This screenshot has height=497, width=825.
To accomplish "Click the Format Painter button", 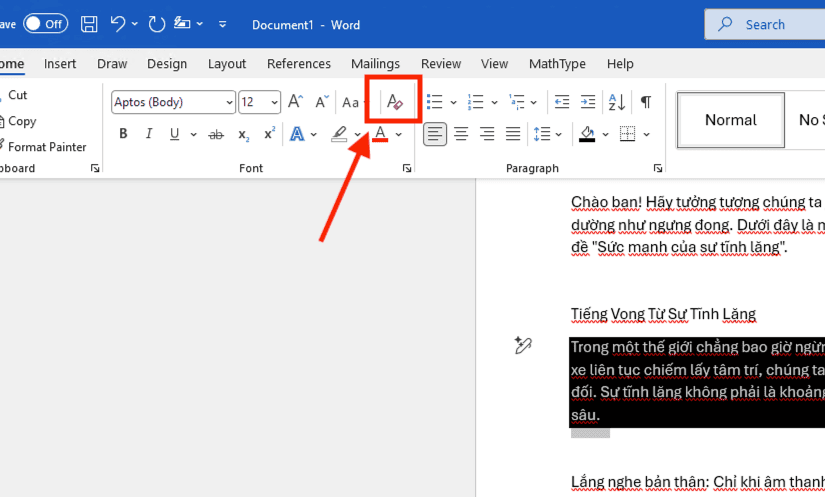I will pyautogui.click(x=43, y=147).
